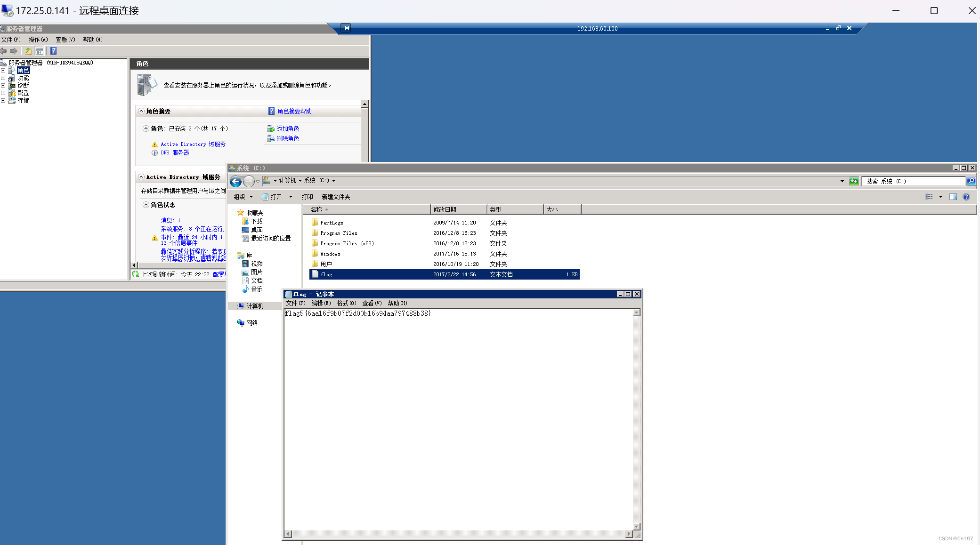980x545 pixels.
Task: Click refresh icon beside address bar
Action: pyautogui.click(x=854, y=181)
